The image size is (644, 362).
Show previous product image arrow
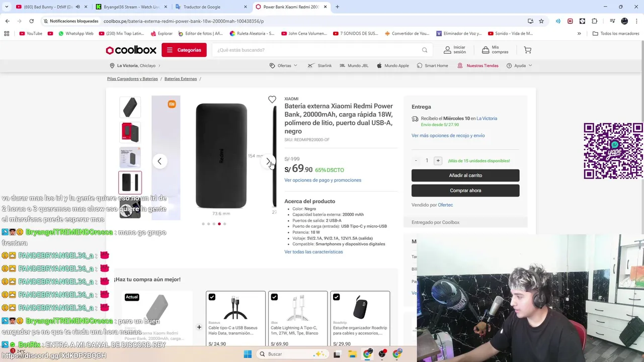tap(159, 161)
